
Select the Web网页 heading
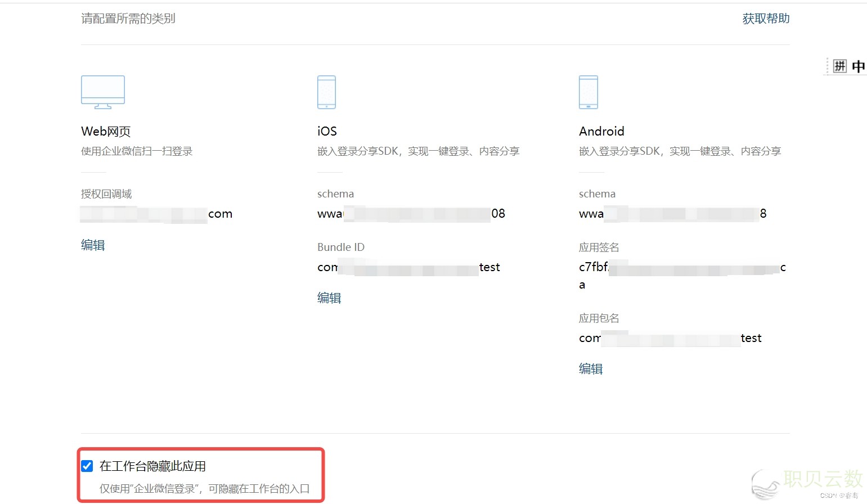pos(106,131)
